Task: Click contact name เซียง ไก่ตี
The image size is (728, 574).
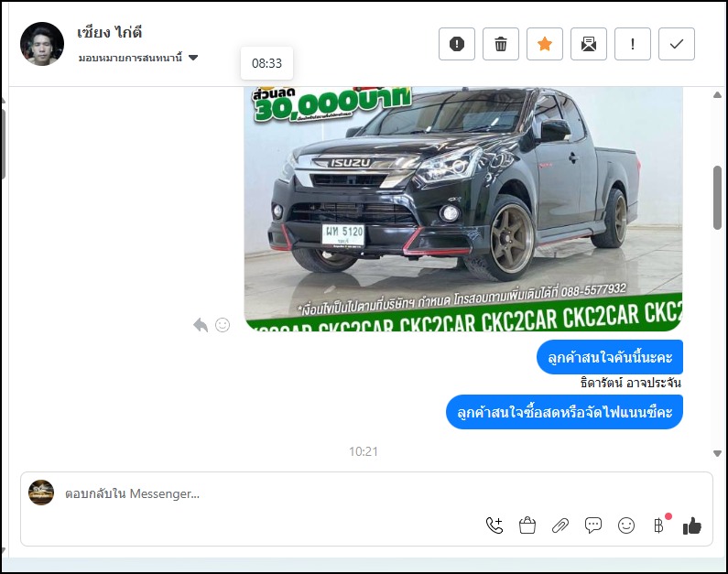Action: (109, 32)
